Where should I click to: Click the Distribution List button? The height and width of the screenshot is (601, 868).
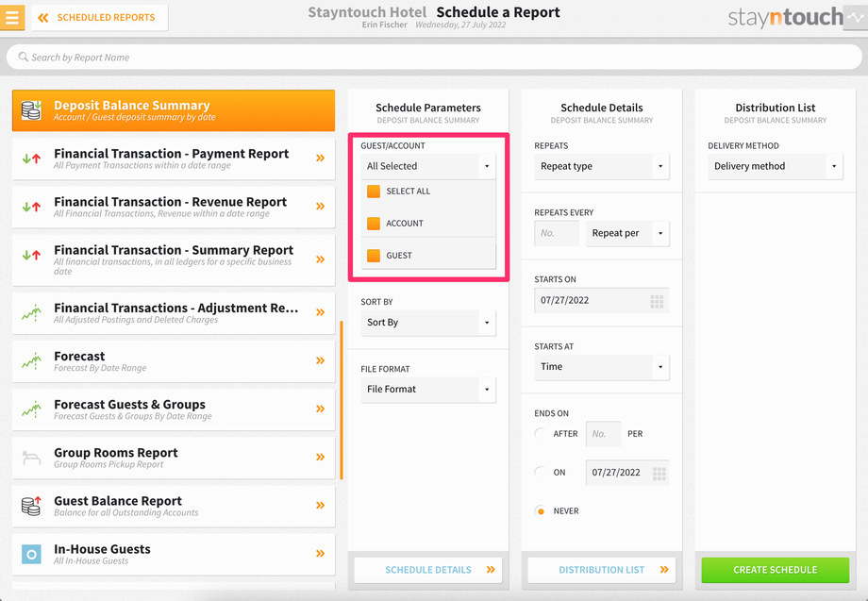tap(602, 570)
